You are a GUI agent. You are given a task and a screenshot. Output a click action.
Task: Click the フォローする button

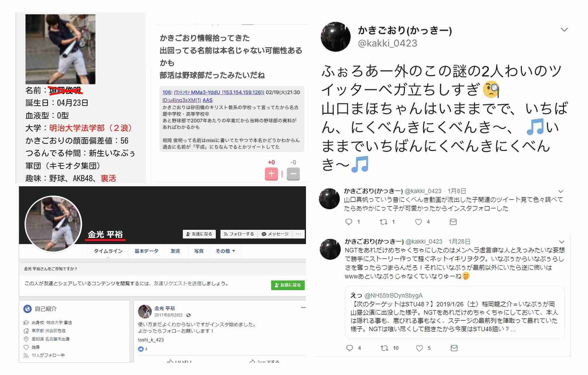(x=239, y=234)
